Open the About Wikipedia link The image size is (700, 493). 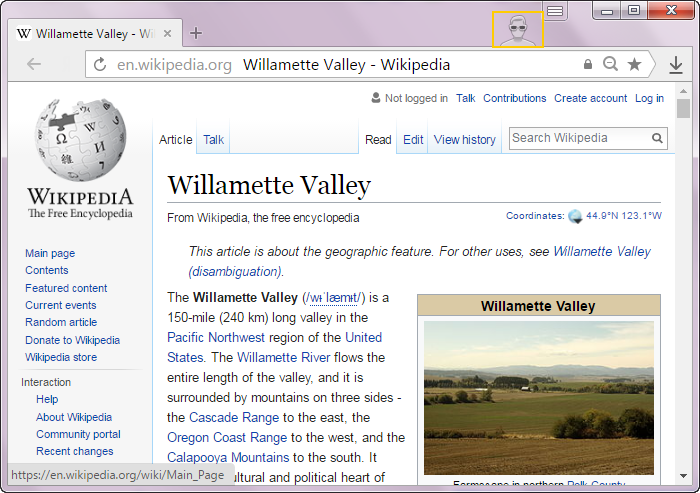tap(74, 417)
